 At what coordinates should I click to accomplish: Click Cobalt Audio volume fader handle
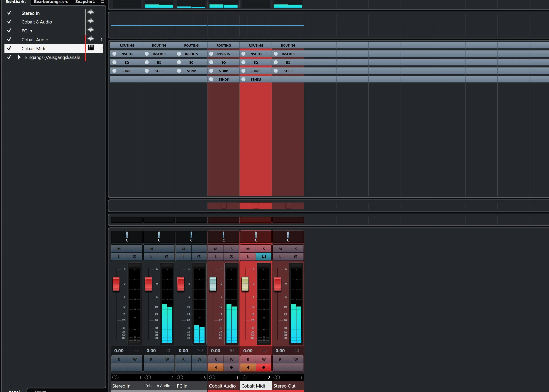(213, 284)
